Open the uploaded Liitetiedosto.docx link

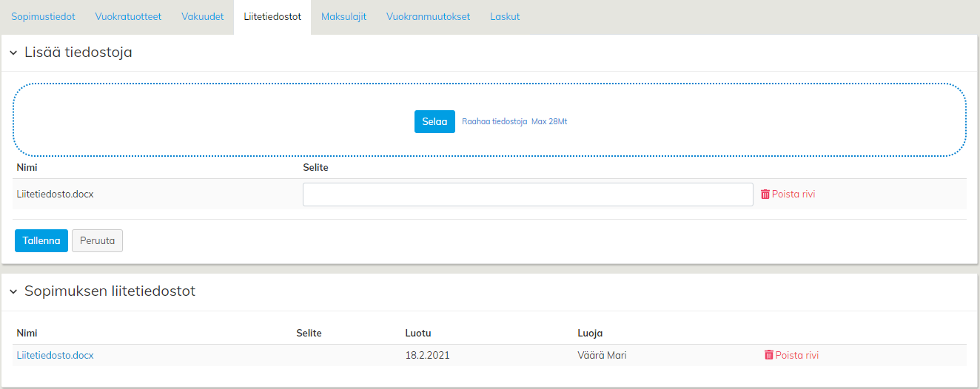tap(56, 355)
